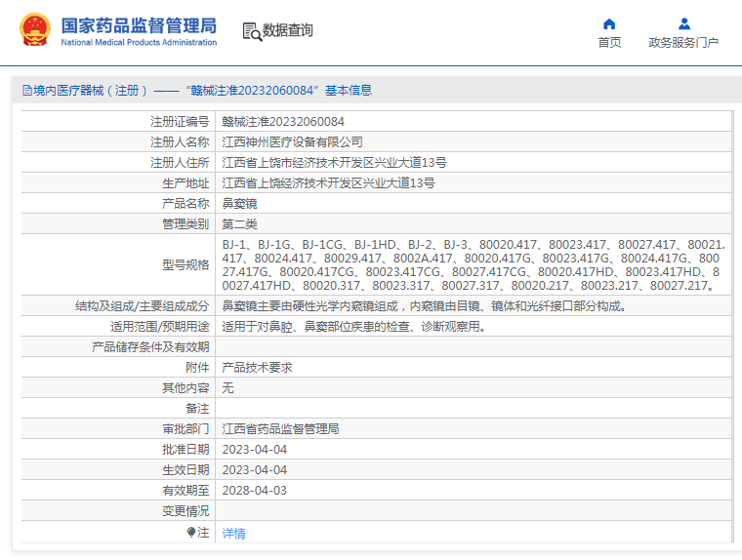Click the 型号规格 label

pos(185,264)
